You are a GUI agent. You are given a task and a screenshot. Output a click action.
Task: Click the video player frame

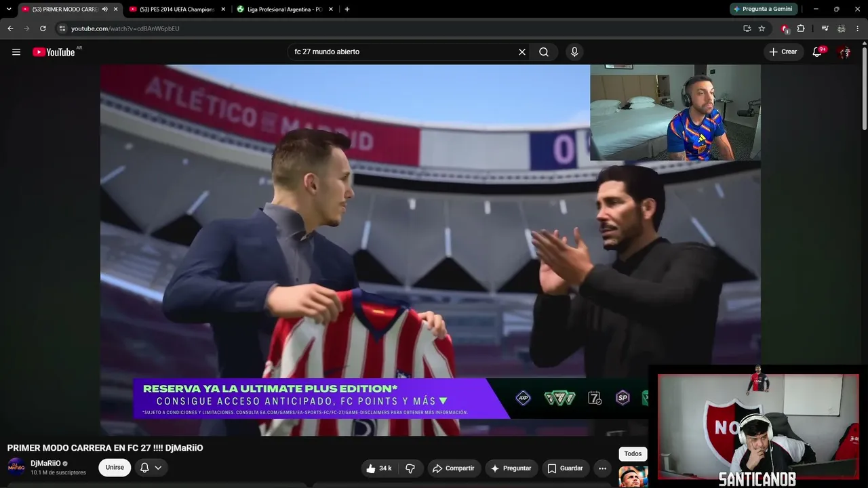[x=431, y=250]
